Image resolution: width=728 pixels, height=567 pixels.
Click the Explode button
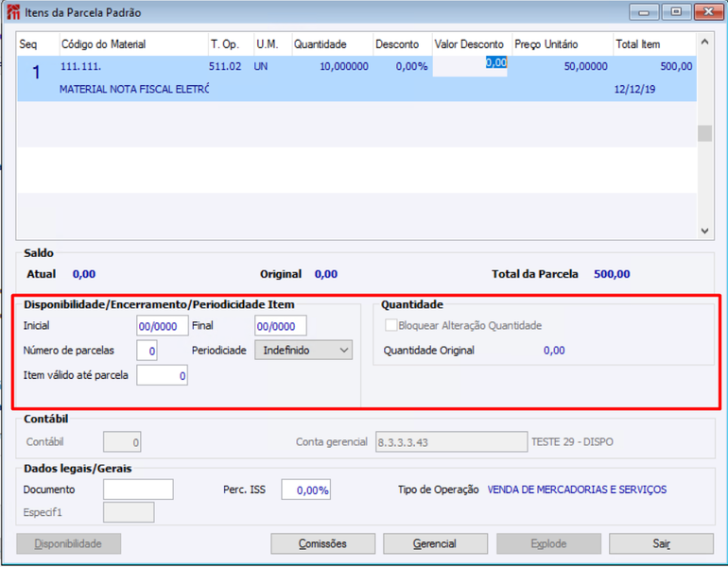pyautogui.click(x=548, y=543)
